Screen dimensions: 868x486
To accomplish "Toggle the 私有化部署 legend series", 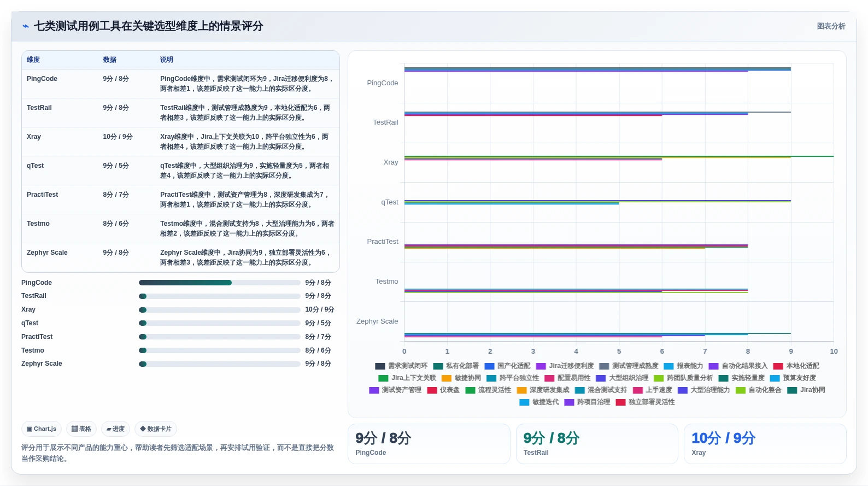I will [x=456, y=366].
